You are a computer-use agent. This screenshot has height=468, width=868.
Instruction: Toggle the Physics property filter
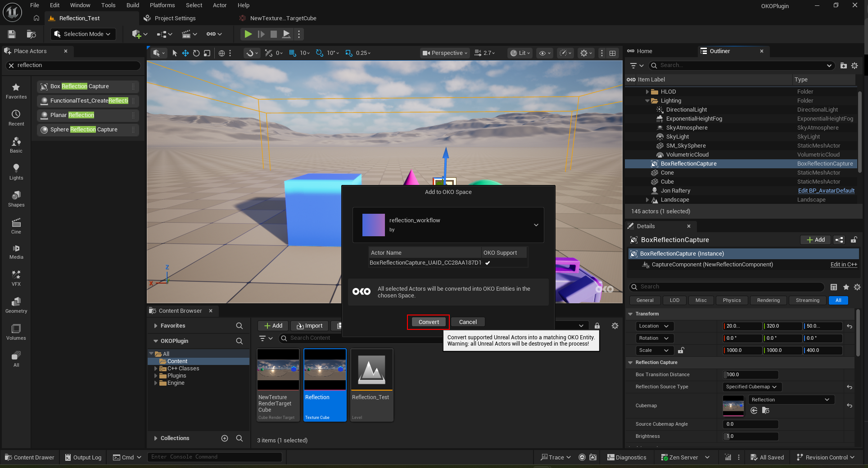coord(732,300)
